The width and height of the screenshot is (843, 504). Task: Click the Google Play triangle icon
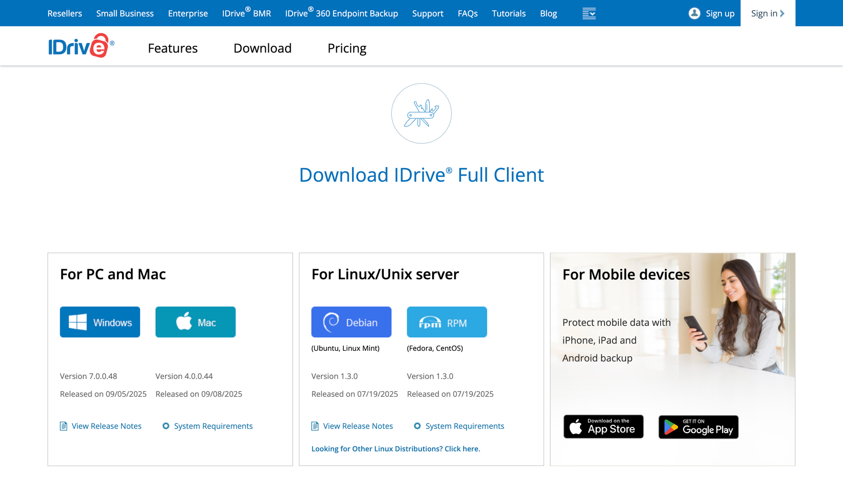671,427
